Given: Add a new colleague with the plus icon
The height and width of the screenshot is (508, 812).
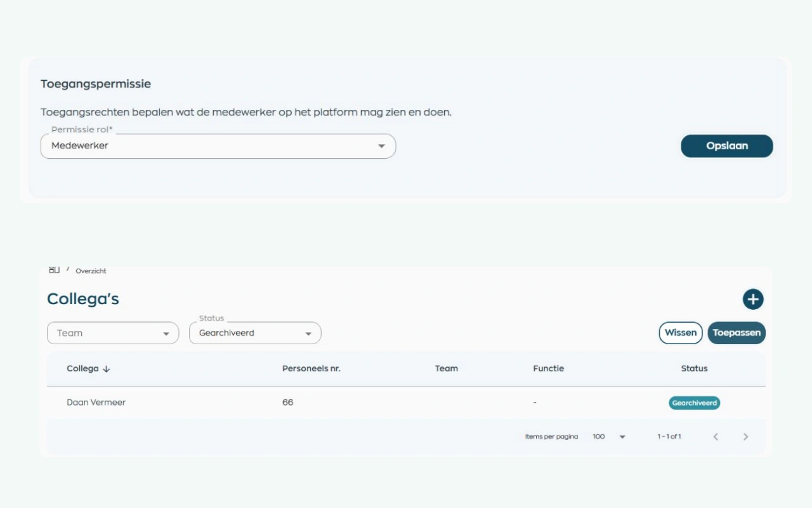Looking at the screenshot, I should 753,299.
